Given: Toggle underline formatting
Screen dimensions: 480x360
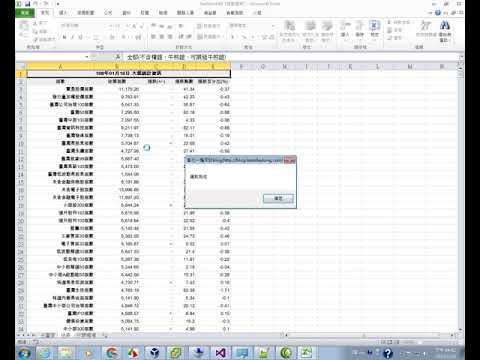Looking at the screenshot, I should [81, 37].
